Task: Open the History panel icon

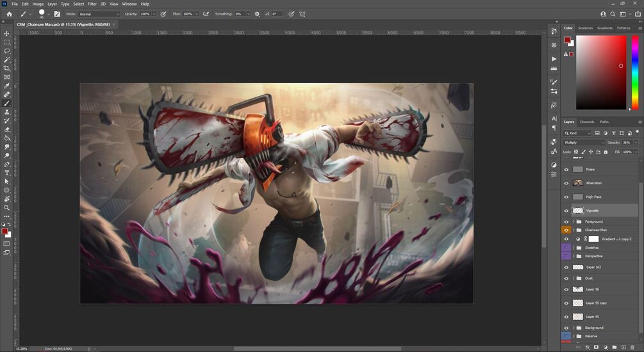Action: click(554, 31)
